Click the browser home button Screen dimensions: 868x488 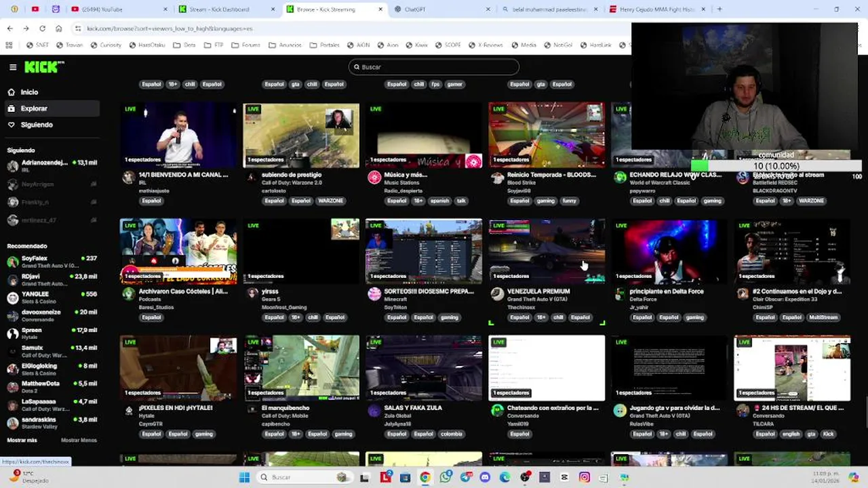click(x=58, y=28)
